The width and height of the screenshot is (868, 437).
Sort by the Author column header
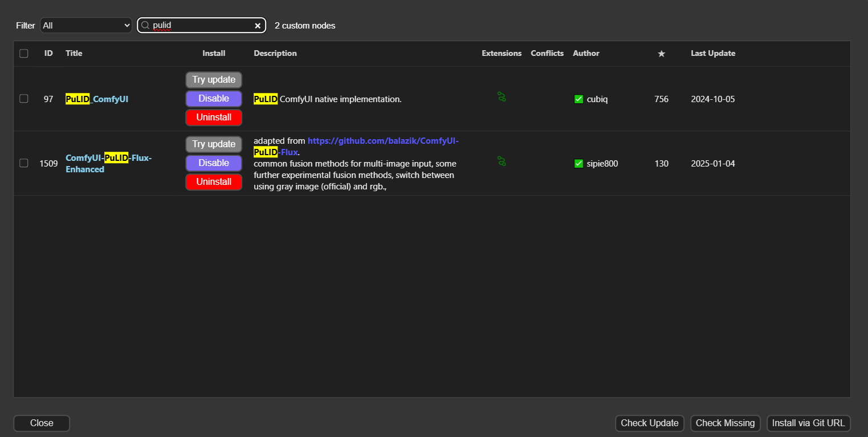[x=586, y=54]
